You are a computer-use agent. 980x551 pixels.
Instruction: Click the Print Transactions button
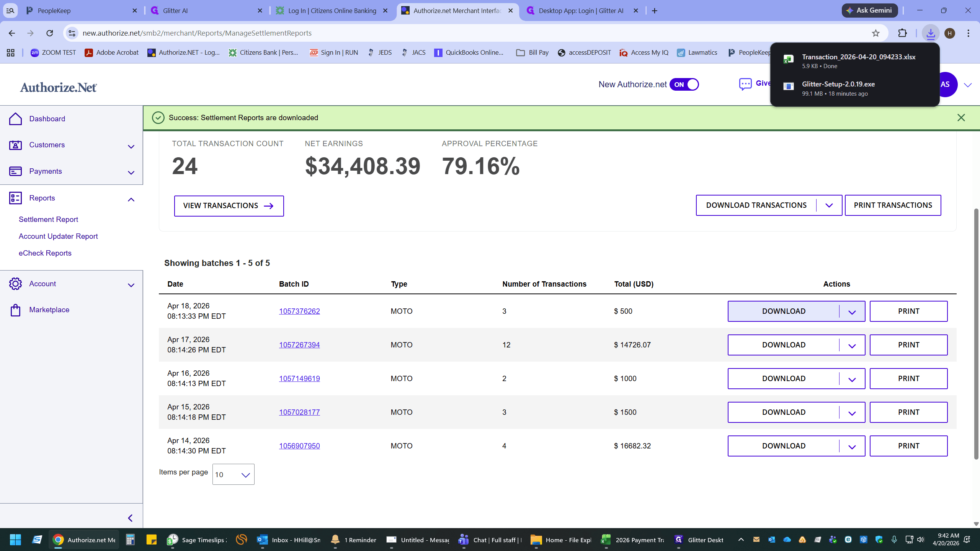[x=893, y=205]
